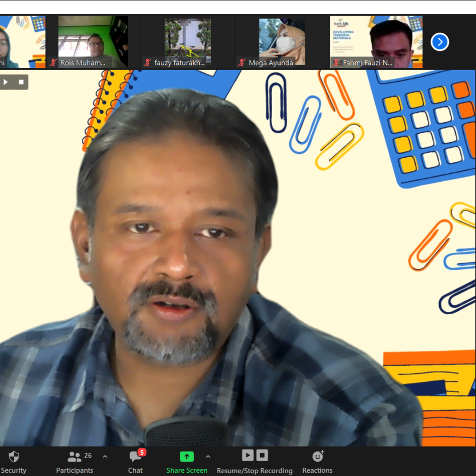
Task: Click muted mic icon beside Mega Ayunda
Action: (241, 63)
